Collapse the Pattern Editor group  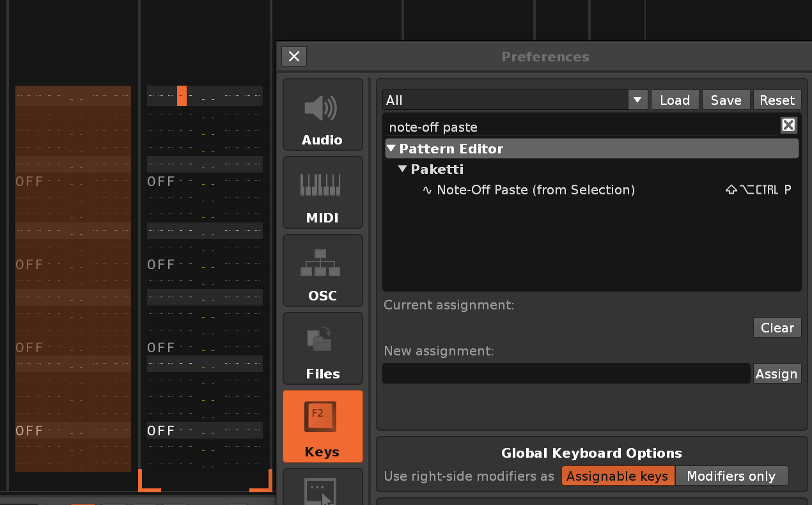tap(391, 149)
